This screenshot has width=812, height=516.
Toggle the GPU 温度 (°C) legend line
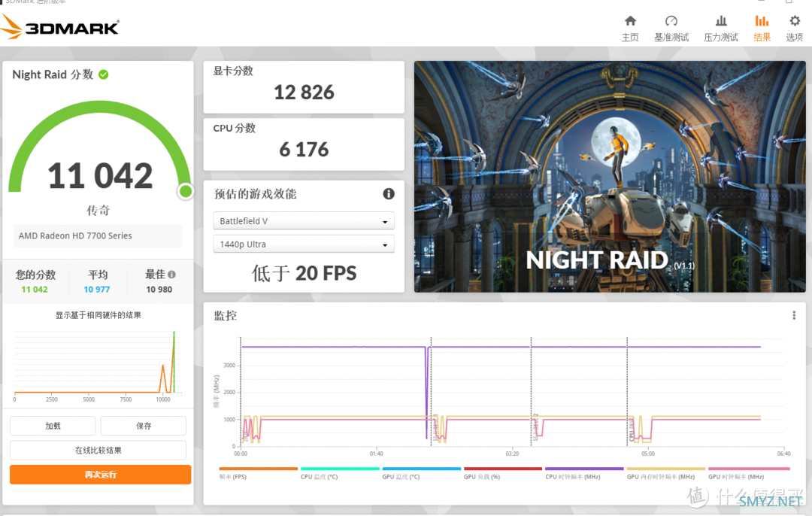(x=422, y=474)
